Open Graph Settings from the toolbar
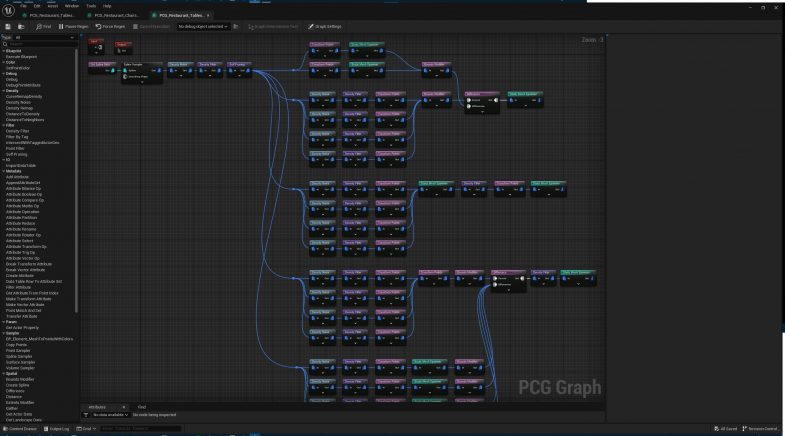Viewport: 785px width, 436px height. pyautogui.click(x=324, y=27)
